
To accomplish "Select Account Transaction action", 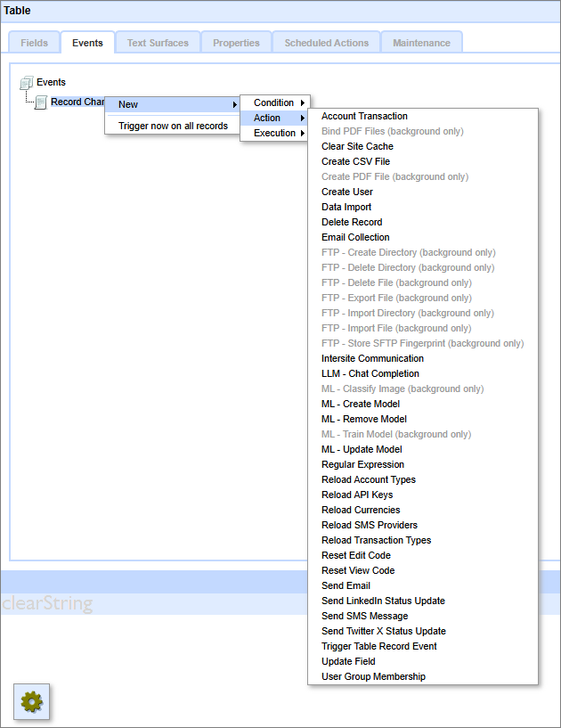I will tap(364, 116).
